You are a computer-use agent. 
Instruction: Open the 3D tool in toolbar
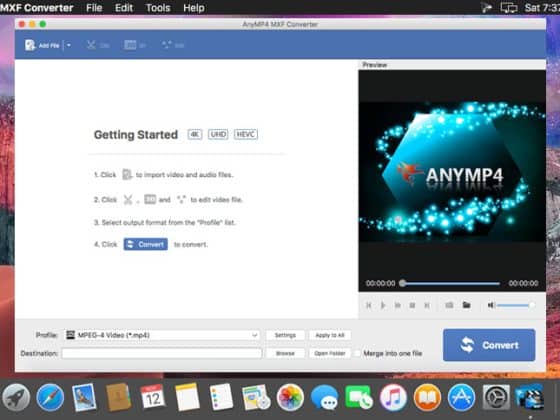click(135, 45)
